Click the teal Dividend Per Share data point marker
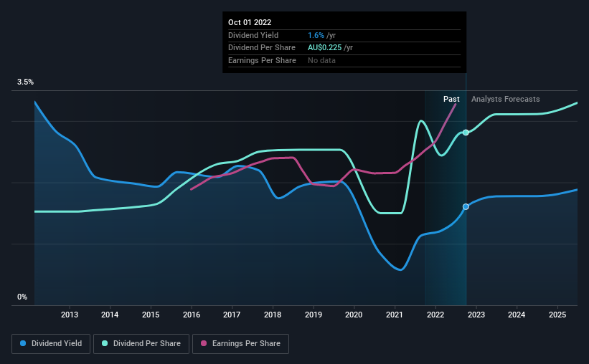 [466, 133]
